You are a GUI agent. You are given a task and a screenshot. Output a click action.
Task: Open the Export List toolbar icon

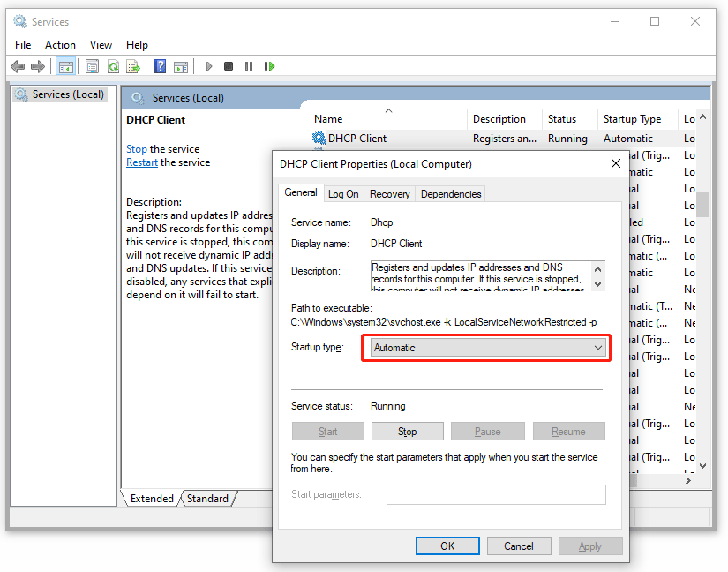tap(133, 66)
